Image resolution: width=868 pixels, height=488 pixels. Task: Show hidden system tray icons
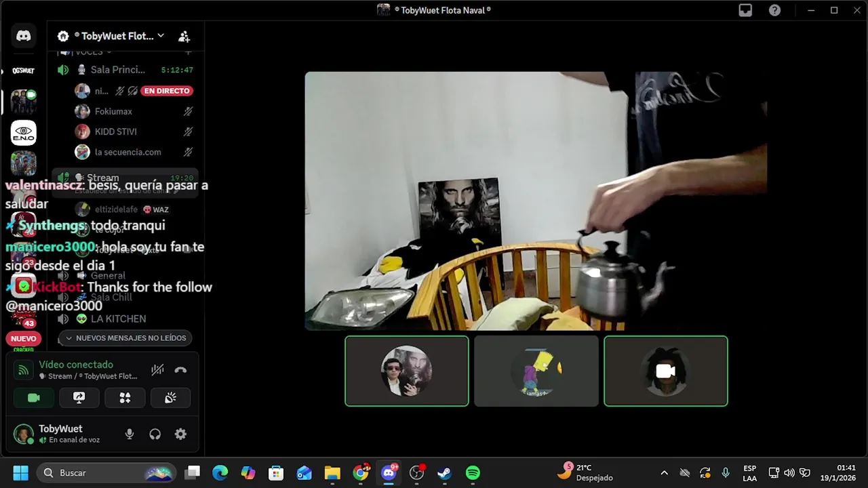(664, 472)
